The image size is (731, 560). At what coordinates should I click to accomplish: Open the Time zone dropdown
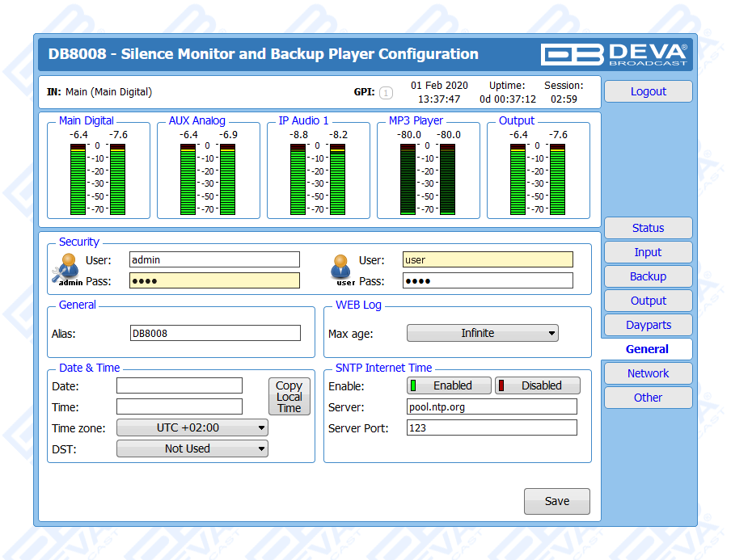pos(192,428)
